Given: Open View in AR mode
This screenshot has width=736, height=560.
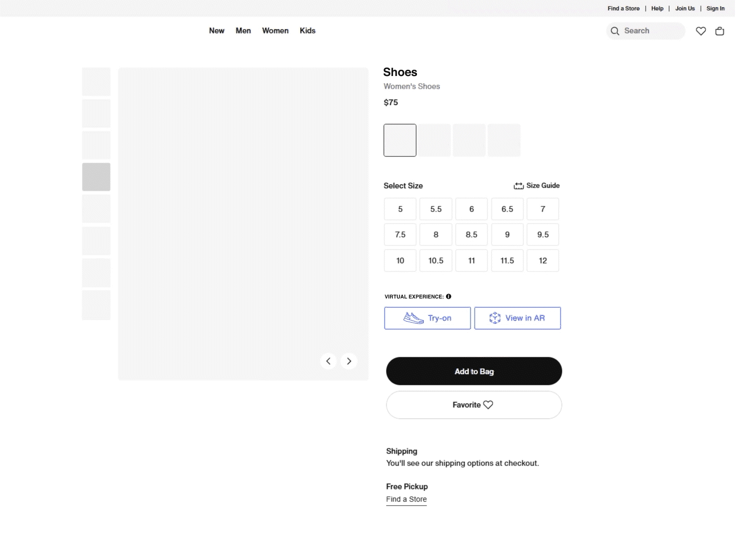Looking at the screenshot, I should click(517, 318).
